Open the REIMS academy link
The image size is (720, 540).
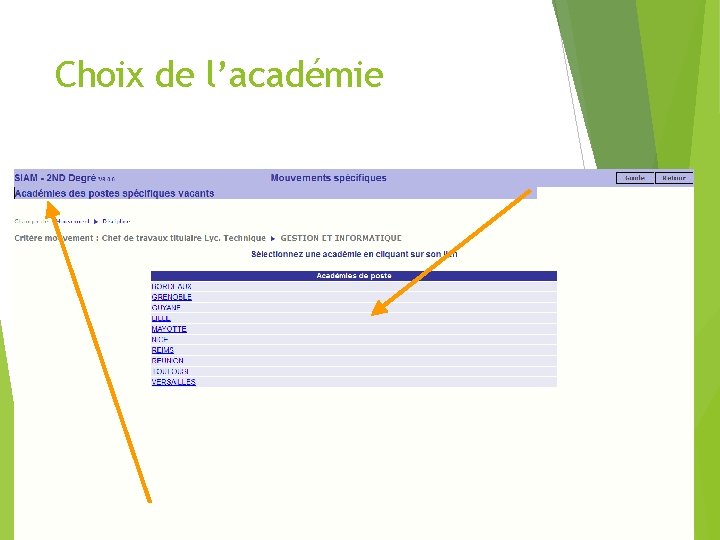point(163,350)
